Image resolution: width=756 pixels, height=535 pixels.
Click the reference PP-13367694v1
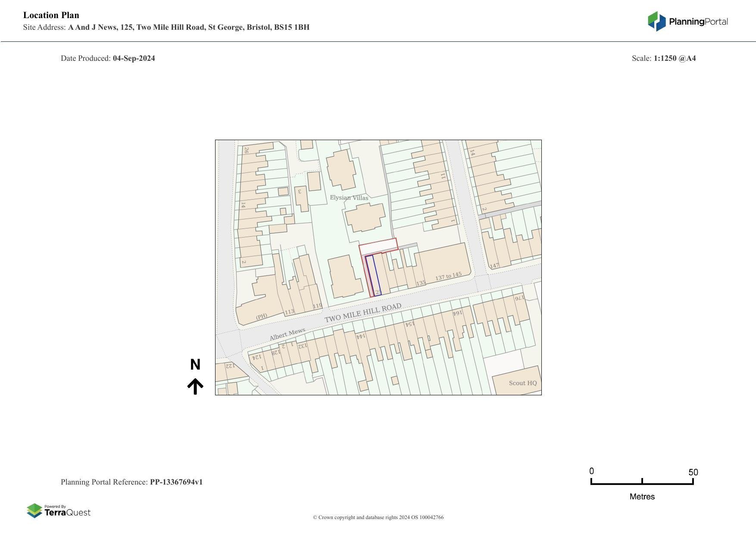176,482
